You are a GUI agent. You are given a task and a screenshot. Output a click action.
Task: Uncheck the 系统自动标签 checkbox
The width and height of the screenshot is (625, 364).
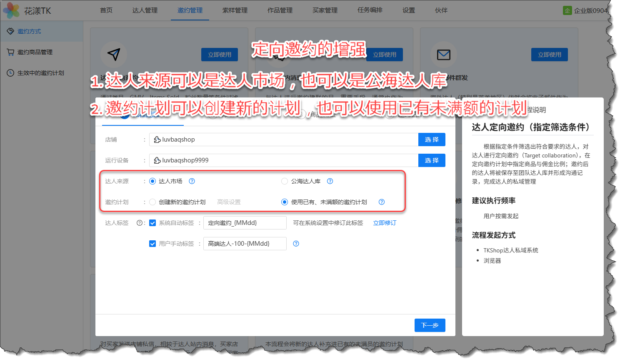pos(152,223)
